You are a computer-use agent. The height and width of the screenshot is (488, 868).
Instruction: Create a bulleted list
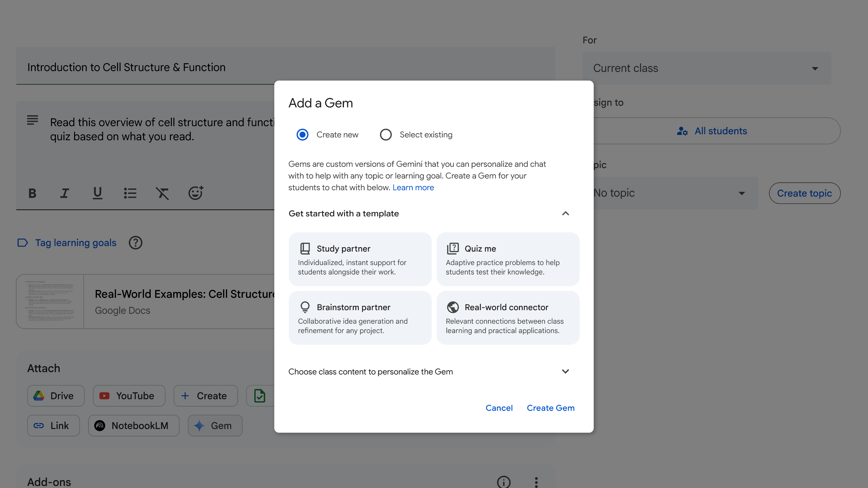click(x=130, y=193)
